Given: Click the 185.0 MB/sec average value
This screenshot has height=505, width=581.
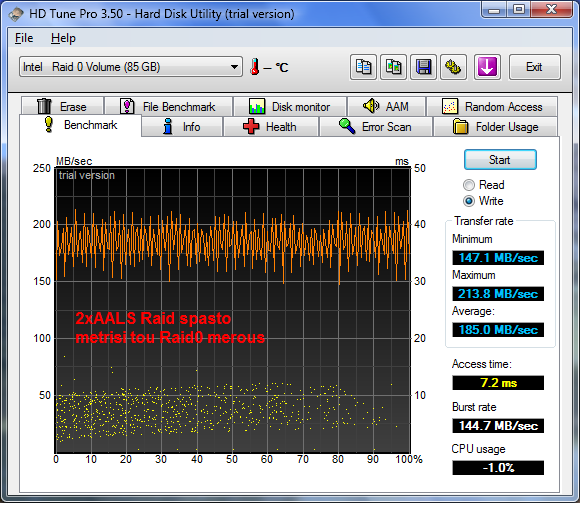Looking at the screenshot, I should pos(498,330).
